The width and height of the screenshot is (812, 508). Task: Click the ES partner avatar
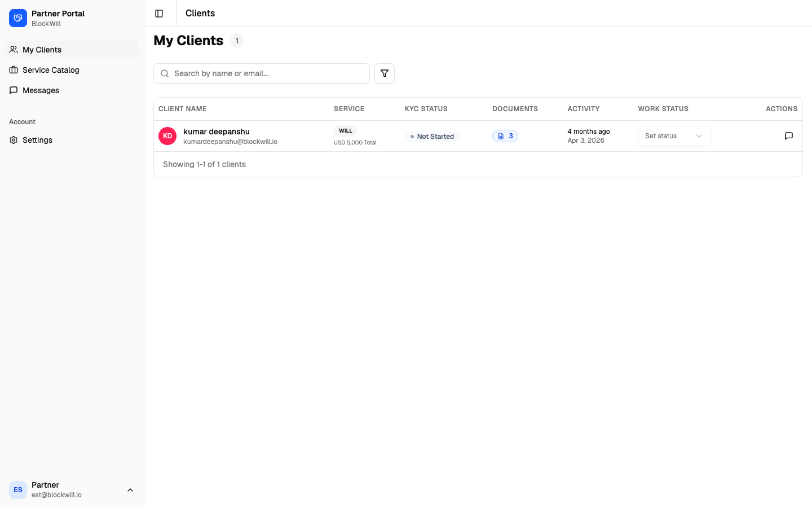click(18, 490)
